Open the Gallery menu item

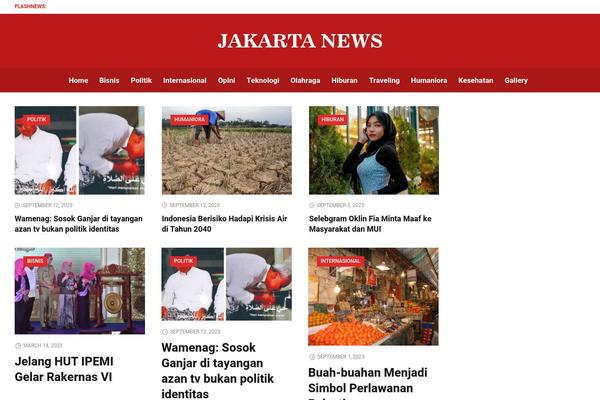pyautogui.click(x=516, y=80)
